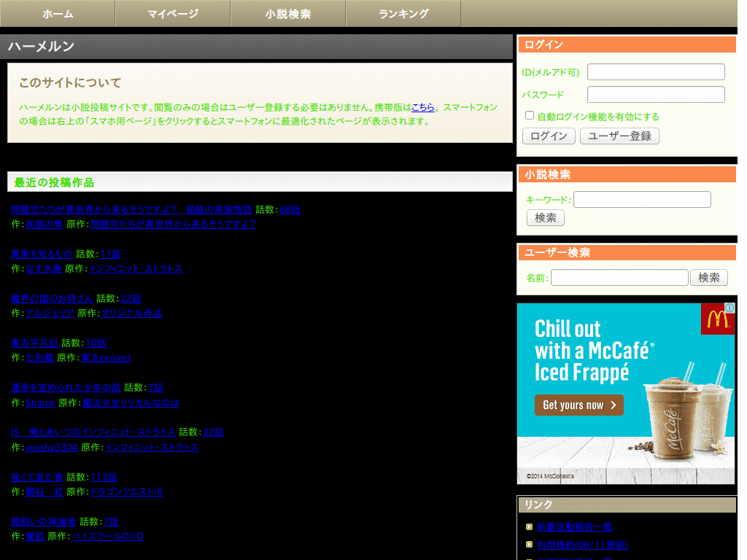Screen dimensions: 747x560
Task: Go to the マイページ tab
Action: [x=173, y=14]
